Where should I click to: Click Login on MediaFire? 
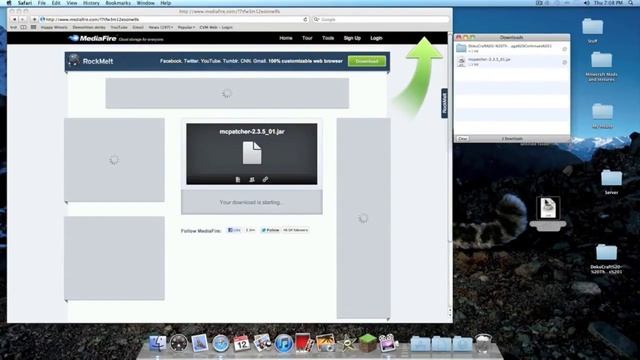[376, 38]
